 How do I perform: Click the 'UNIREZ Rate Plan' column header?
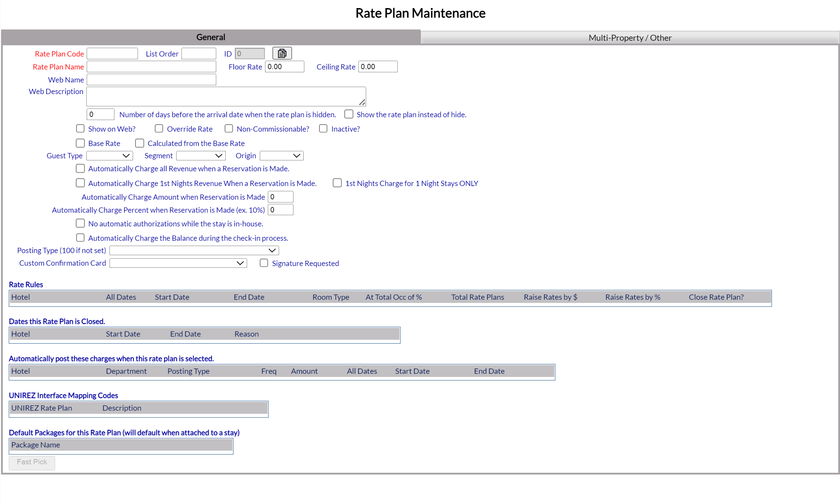(41, 408)
